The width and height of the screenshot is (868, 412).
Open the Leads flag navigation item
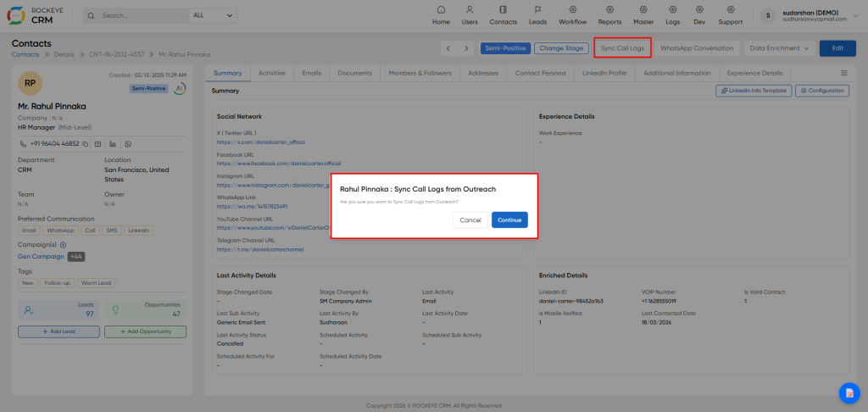(x=537, y=15)
